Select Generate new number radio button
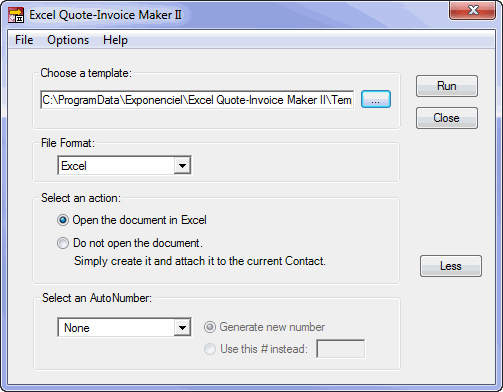The height and width of the screenshot is (392, 503). [210, 327]
